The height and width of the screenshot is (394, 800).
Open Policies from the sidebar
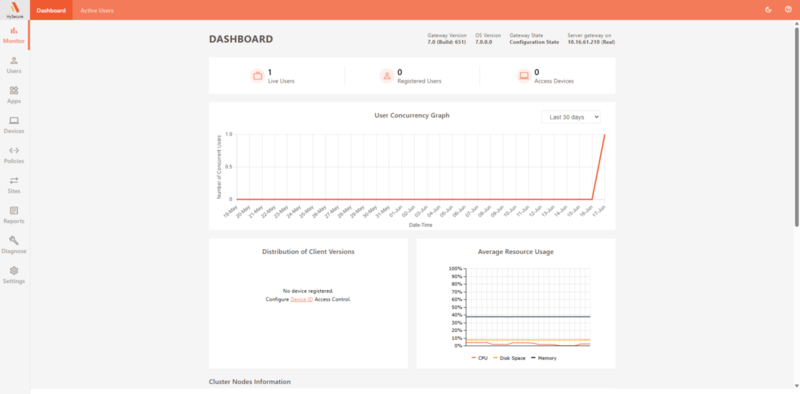14,155
